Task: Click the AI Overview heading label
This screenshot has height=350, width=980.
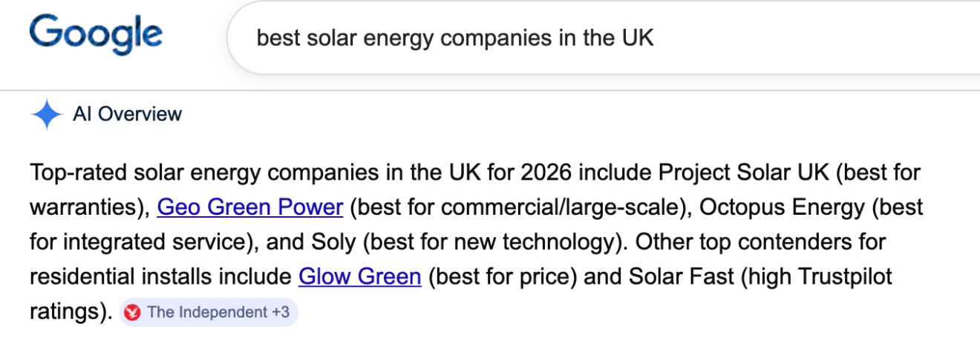Action: (127, 114)
